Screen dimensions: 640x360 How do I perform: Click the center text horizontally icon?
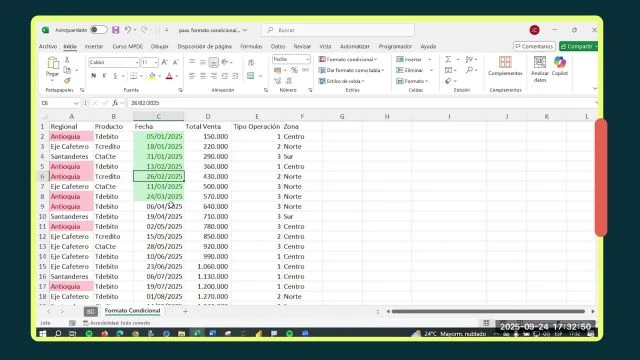pos(203,76)
